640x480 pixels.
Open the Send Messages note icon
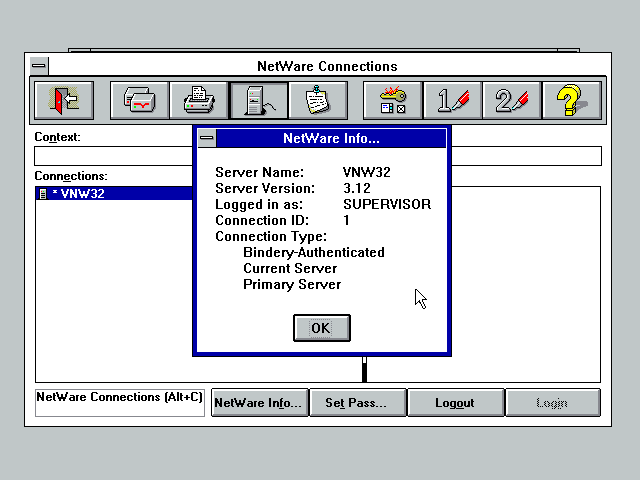(318, 100)
